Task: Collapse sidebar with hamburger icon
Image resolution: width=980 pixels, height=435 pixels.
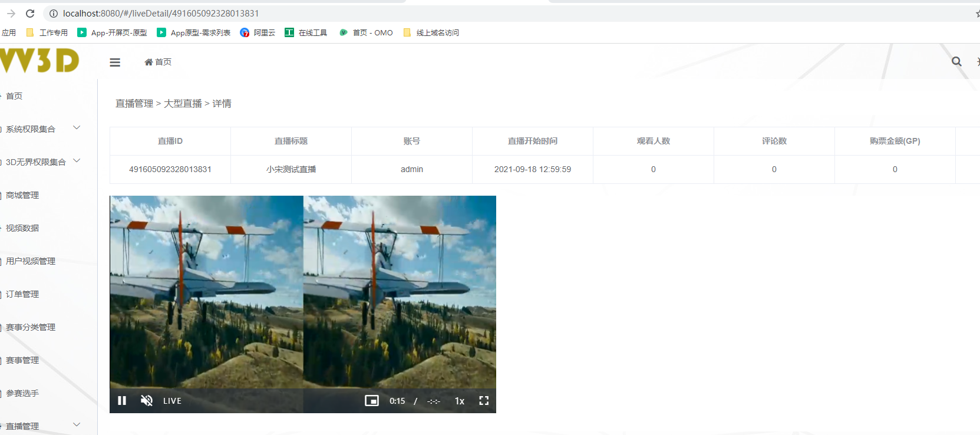Action: tap(115, 62)
